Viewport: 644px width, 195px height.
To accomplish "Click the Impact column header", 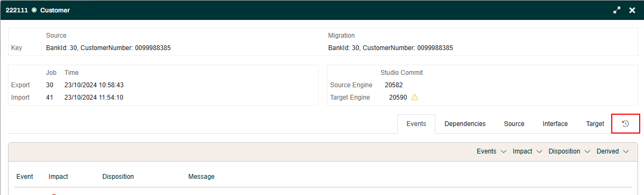I will coord(58,177).
